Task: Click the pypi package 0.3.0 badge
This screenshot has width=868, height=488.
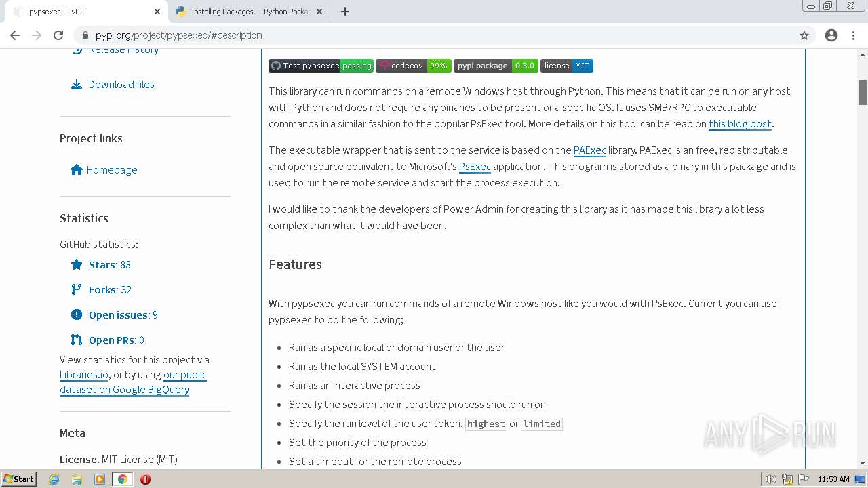Action: 496,66
